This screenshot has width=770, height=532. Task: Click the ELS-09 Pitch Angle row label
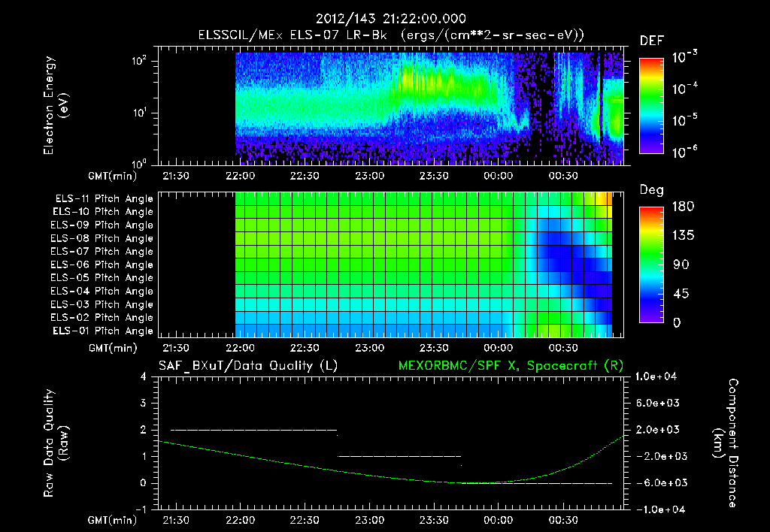[x=102, y=225]
